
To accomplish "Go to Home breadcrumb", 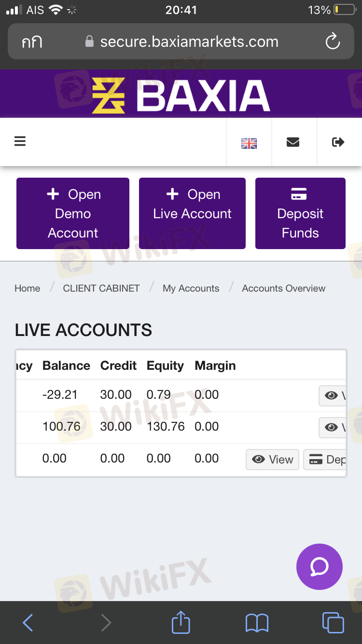I will [28, 288].
